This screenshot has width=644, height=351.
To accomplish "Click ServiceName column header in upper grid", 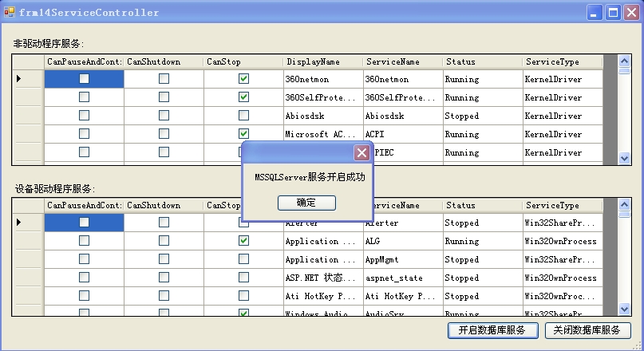I will click(403, 62).
